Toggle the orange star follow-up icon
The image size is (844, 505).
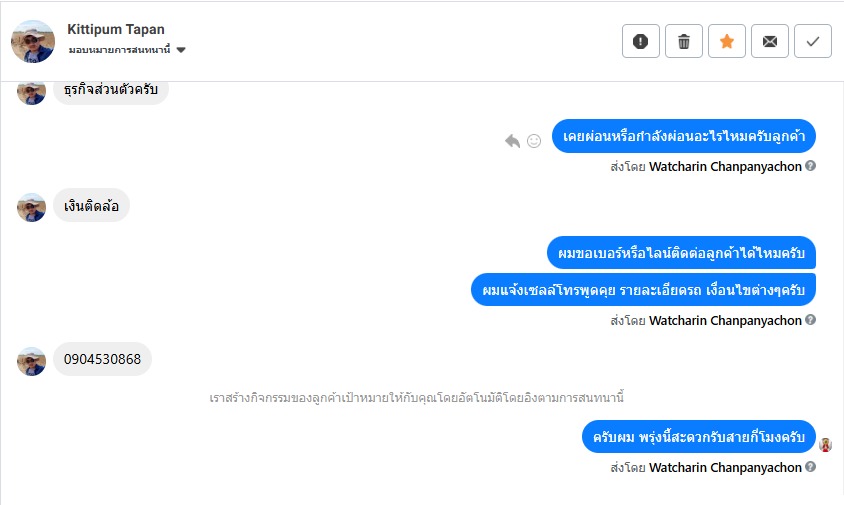(x=727, y=41)
